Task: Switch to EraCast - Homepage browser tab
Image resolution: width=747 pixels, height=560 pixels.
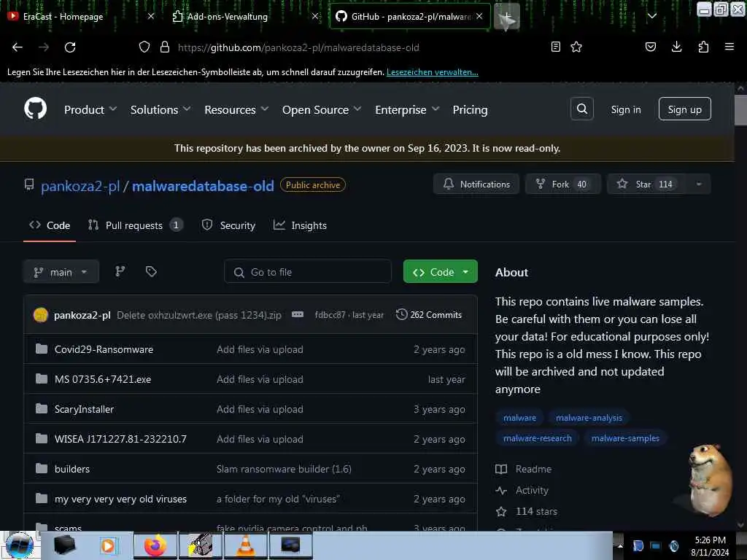Action: tap(81, 17)
